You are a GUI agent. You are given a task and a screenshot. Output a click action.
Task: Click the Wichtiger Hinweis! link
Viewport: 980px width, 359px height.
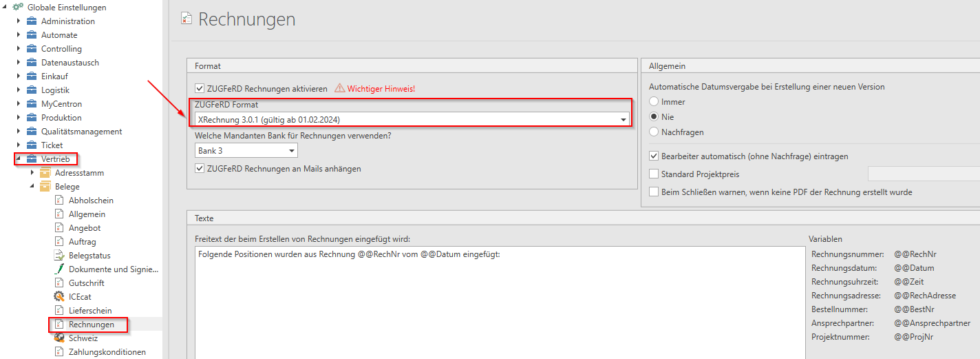coord(381,88)
